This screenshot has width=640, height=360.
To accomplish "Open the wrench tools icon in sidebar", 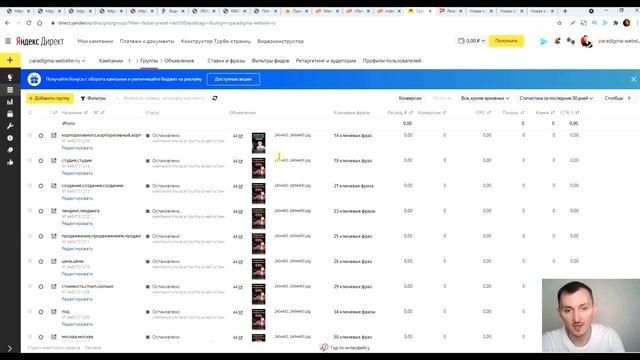I will click(10, 126).
